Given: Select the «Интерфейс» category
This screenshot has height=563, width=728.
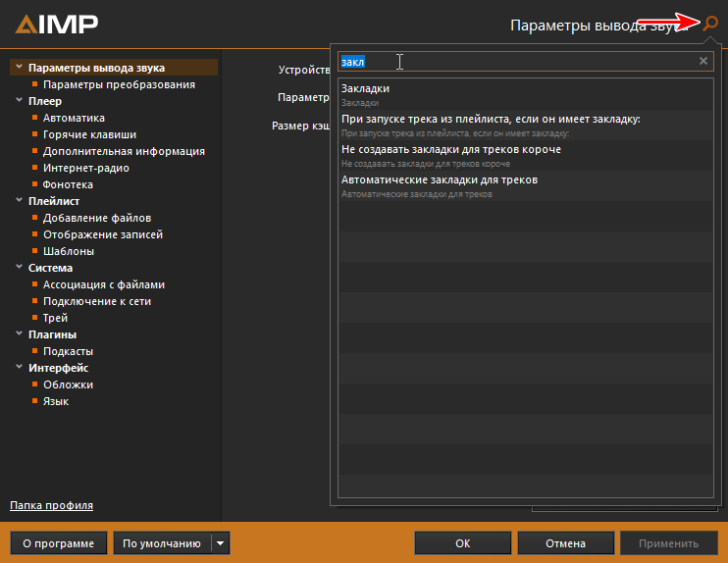Looking at the screenshot, I should click(59, 368).
